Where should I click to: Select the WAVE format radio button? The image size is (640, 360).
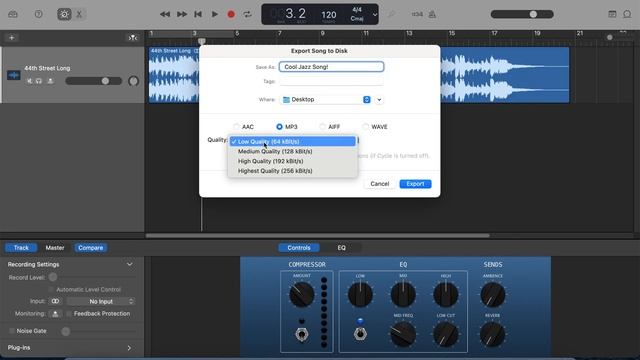365,127
